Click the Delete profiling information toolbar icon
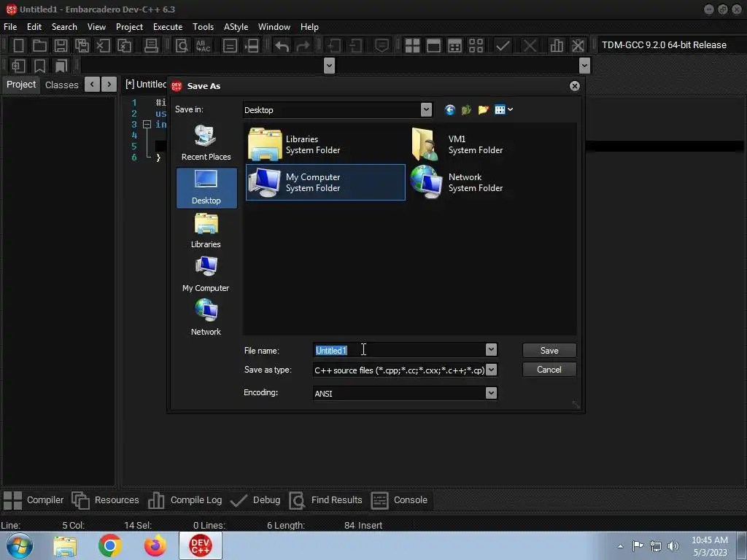The width and height of the screenshot is (747, 560). tap(578, 46)
